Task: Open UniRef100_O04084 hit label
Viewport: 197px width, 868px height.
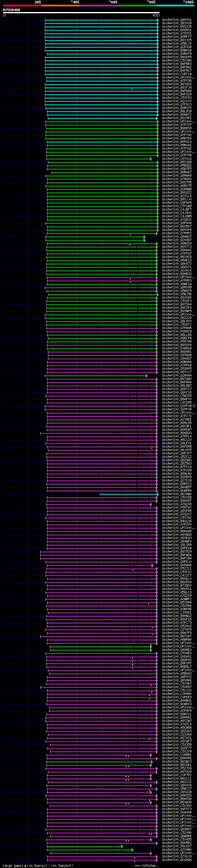Action: [176, 812]
